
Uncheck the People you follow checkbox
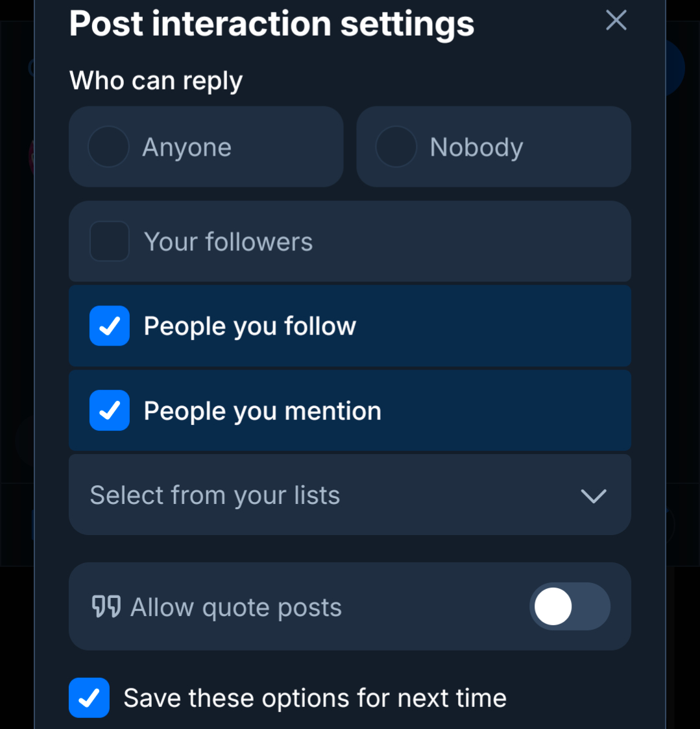[x=109, y=326]
